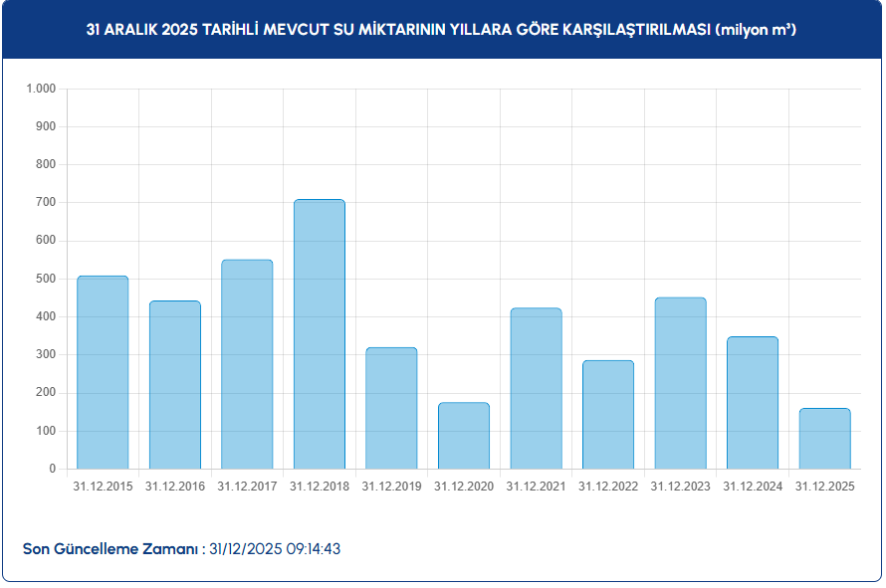This screenshot has height=588, width=886.
Task: Select the 31.12.2020 bar
Action: [464, 436]
